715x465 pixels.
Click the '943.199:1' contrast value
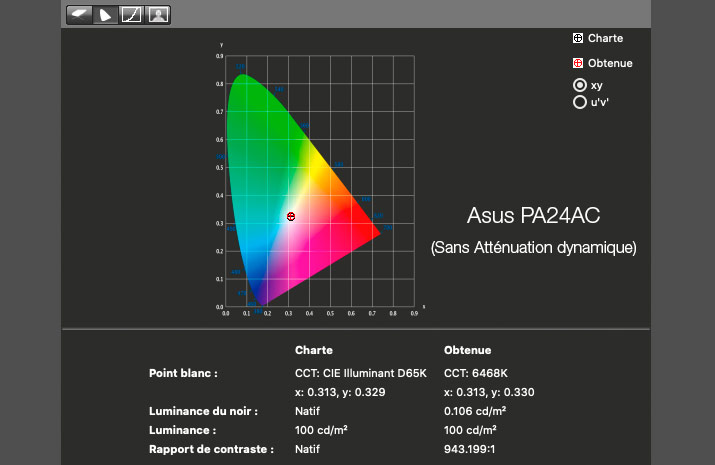click(x=469, y=449)
